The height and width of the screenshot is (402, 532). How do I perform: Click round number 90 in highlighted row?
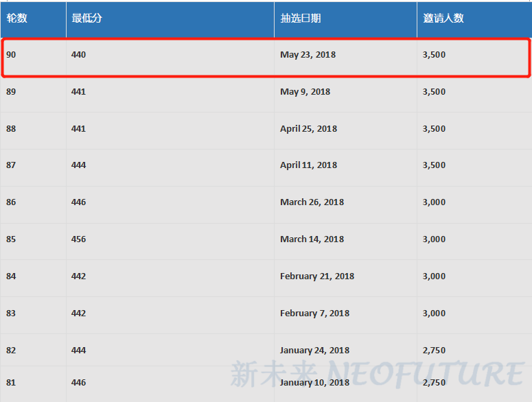[x=12, y=55]
